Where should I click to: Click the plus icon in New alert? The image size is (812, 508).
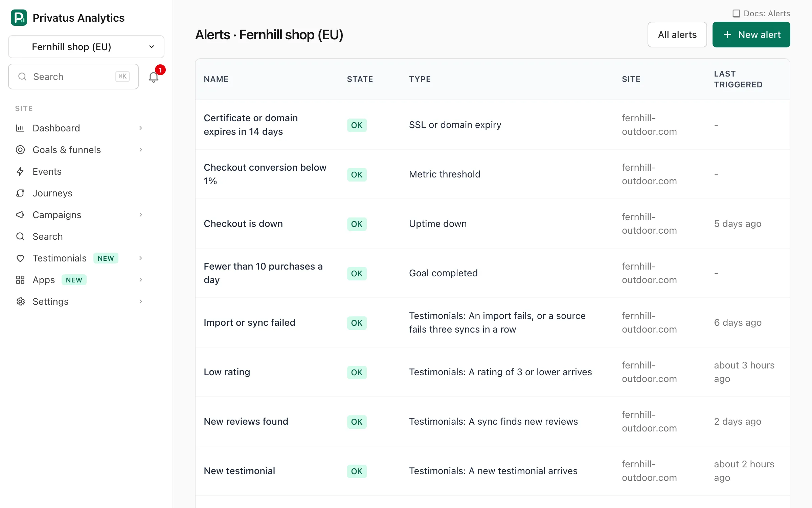point(727,35)
